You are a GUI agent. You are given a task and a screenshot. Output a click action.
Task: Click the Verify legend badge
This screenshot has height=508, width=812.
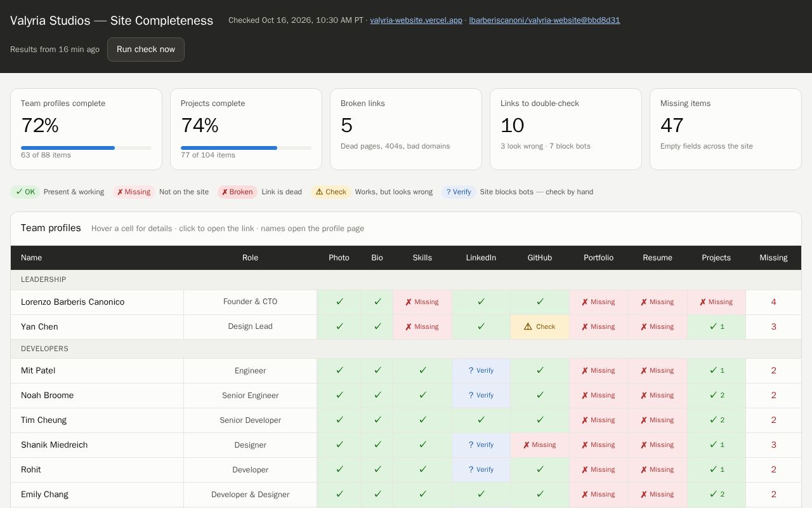pyautogui.click(x=459, y=192)
